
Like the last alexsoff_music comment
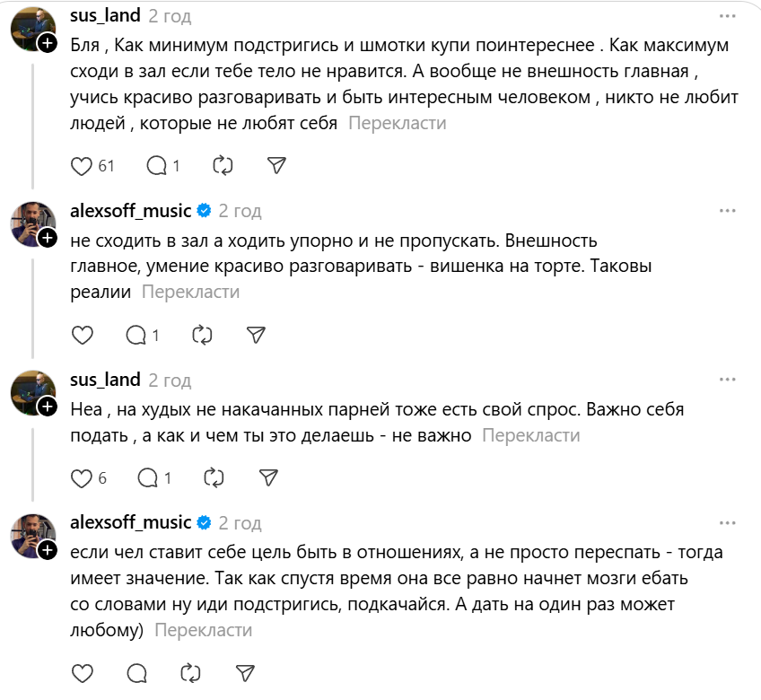pyautogui.click(x=82, y=673)
